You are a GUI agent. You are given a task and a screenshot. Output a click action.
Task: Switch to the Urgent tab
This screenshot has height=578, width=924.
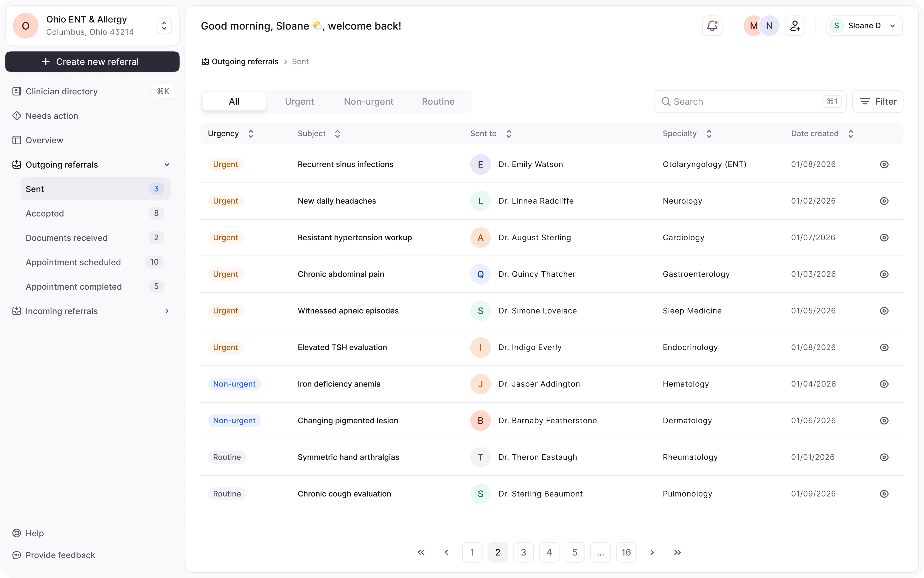pos(299,101)
